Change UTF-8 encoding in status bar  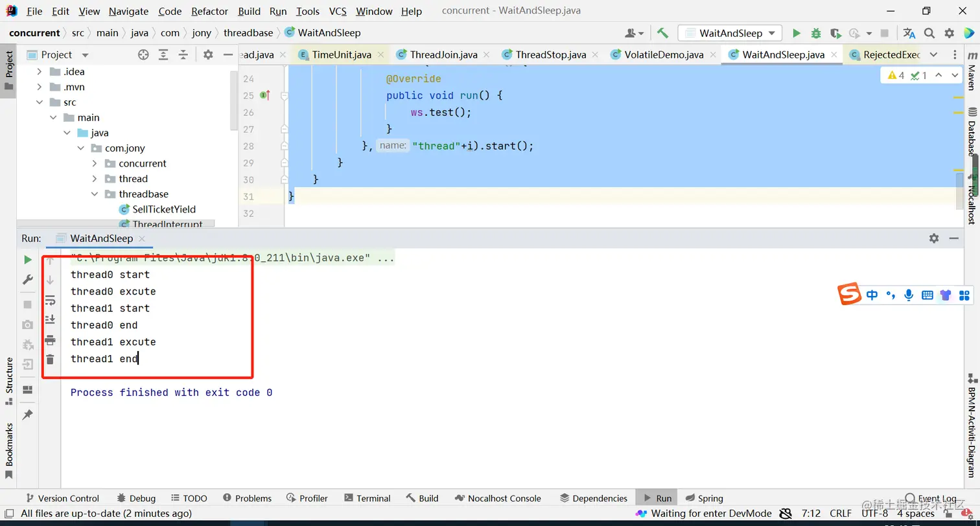875,514
